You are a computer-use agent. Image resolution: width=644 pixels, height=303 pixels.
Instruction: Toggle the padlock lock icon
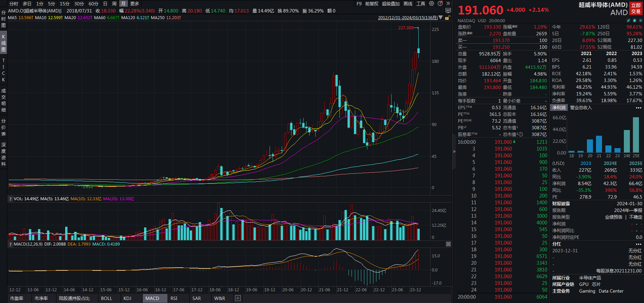pyautogui.click(x=448, y=17)
